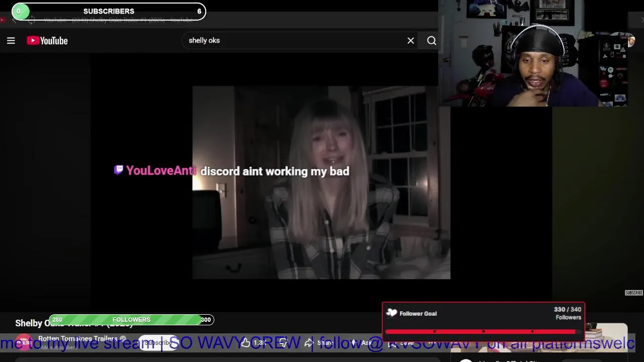Screen dimensions: 644x362
Task: Clear the search query with X
Action: coord(411,41)
